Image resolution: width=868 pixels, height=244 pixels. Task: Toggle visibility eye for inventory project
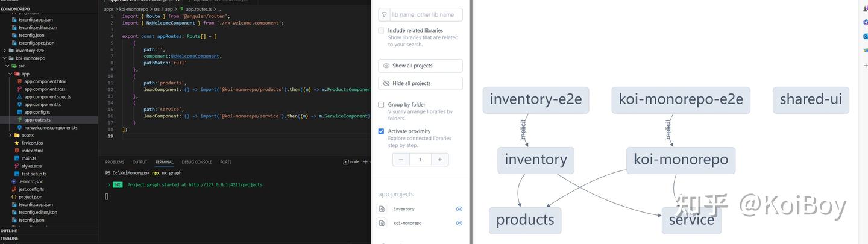click(459, 209)
